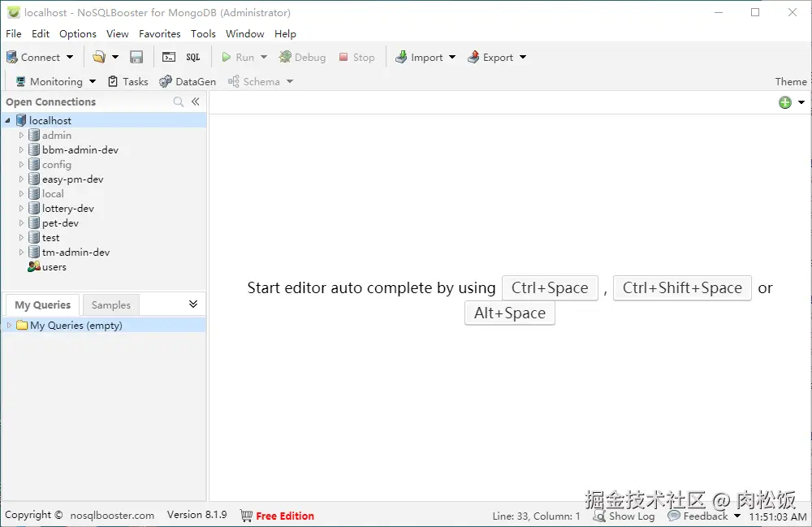Expand the lottery-dev database
This screenshot has width=812, height=527.
click(x=21, y=208)
